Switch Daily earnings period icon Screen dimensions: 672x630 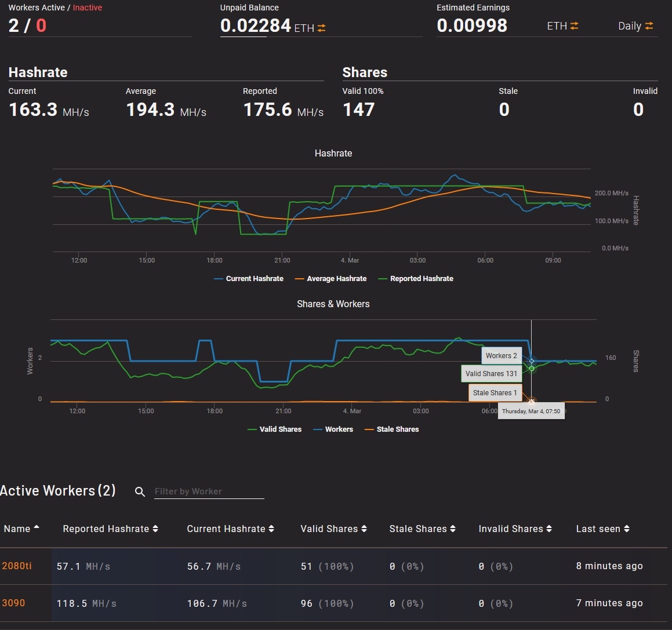(x=649, y=26)
